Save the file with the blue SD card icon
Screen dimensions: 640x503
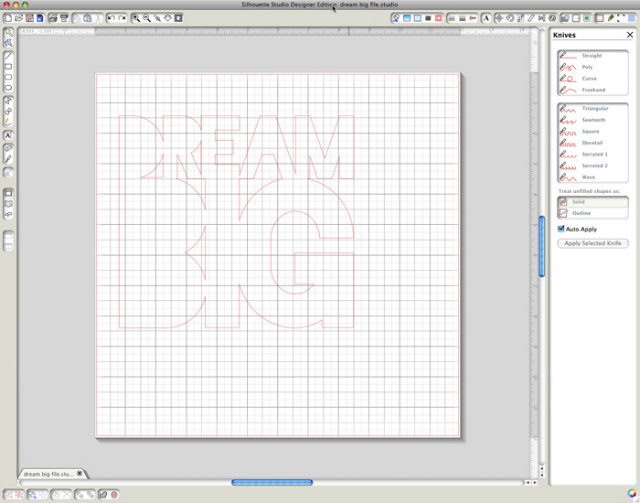40,18
